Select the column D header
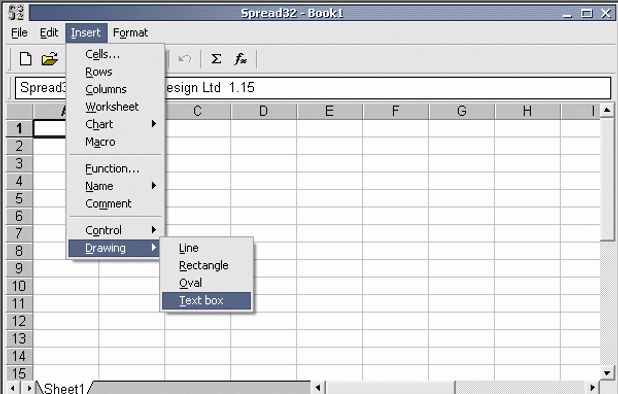The height and width of the screenshot is (394, 618). pos(263,111)
